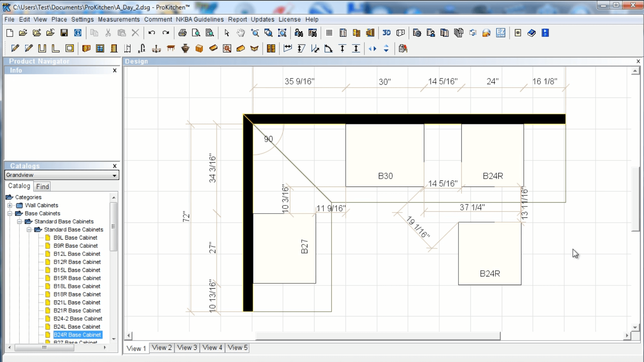Save the current design
644x362 pixels.
point(64,33)
